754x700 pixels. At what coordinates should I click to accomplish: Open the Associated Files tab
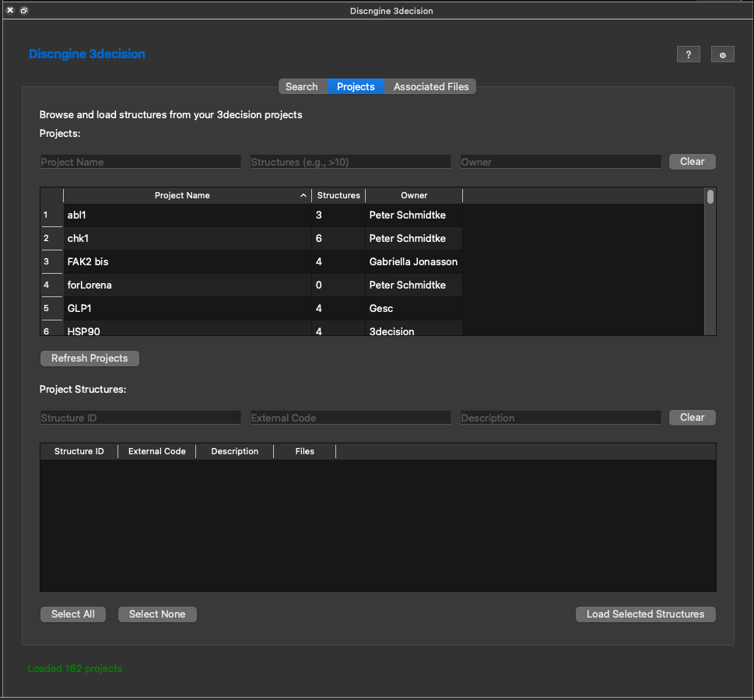431,86
